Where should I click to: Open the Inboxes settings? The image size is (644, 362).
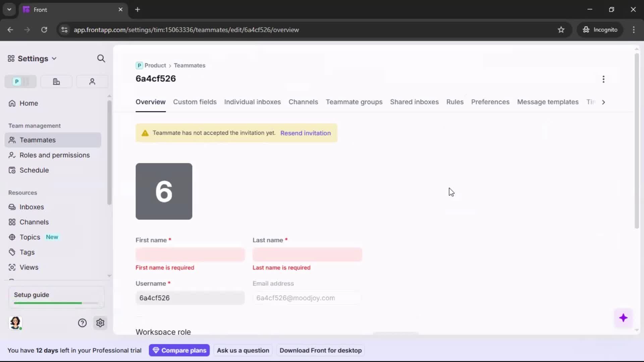(x=32, y=207)
